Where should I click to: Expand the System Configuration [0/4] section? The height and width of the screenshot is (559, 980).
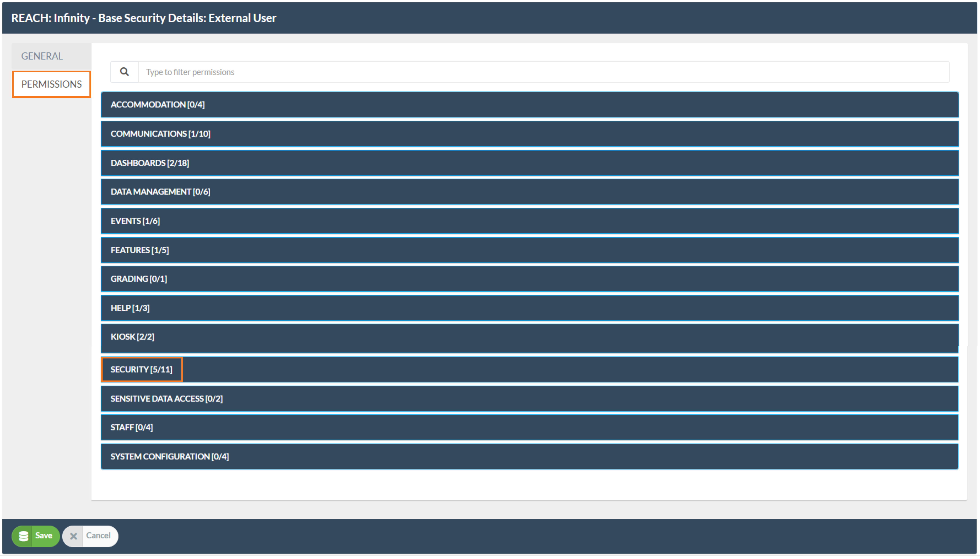[x=170, y=456]
